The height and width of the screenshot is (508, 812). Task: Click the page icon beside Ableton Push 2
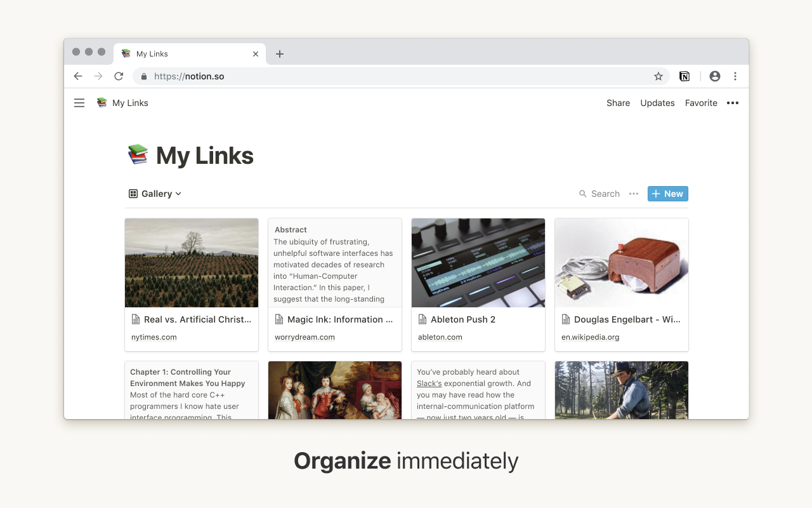[422, 319]
